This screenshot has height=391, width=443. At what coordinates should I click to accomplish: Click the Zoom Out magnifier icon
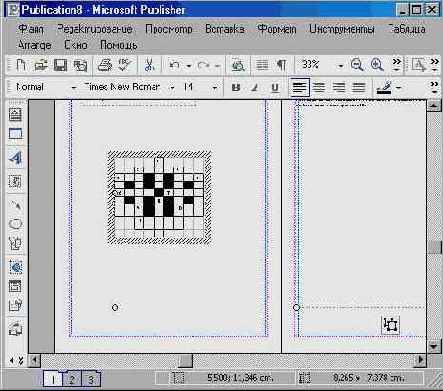pos(357,65)
